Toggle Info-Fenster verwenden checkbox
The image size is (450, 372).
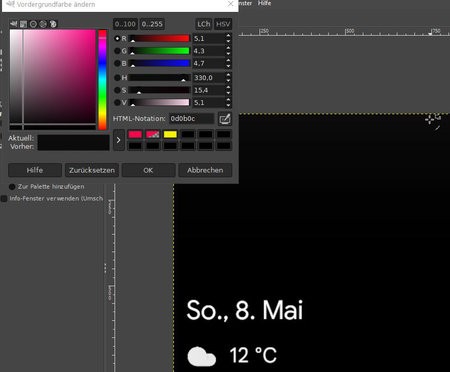tap(4, 199)
